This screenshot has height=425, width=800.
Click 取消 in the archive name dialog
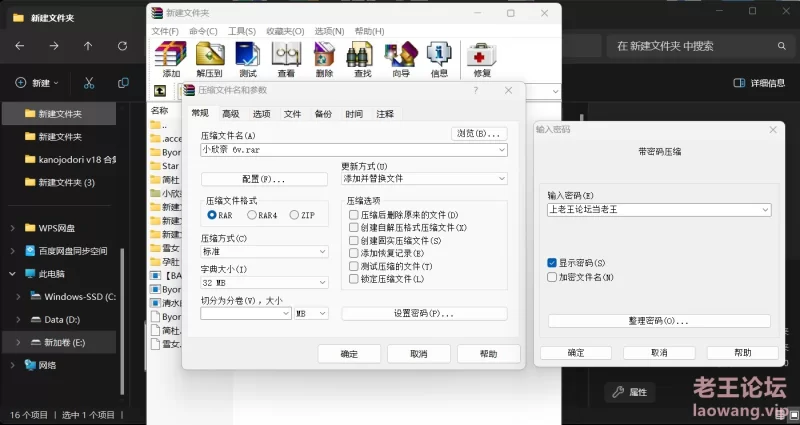[418, 354]
